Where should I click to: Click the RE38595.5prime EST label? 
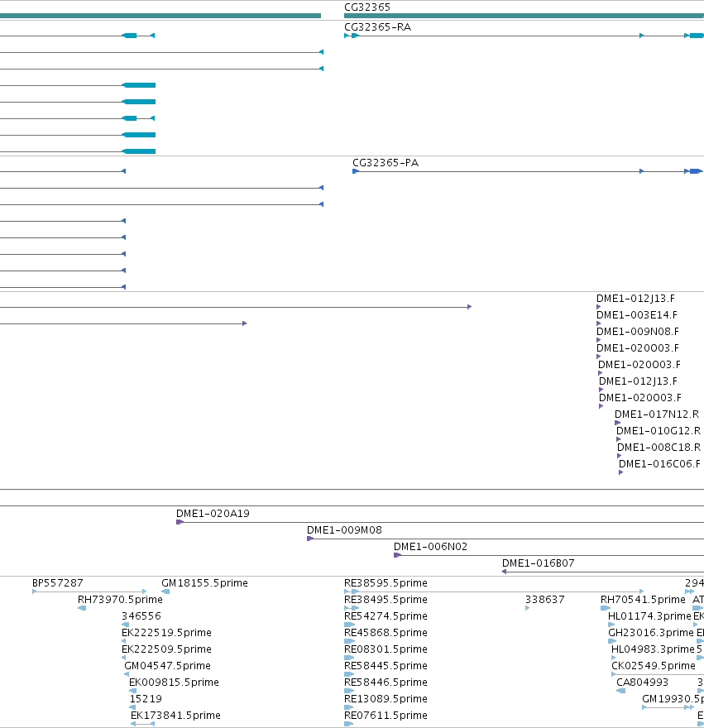pos(386,583)
